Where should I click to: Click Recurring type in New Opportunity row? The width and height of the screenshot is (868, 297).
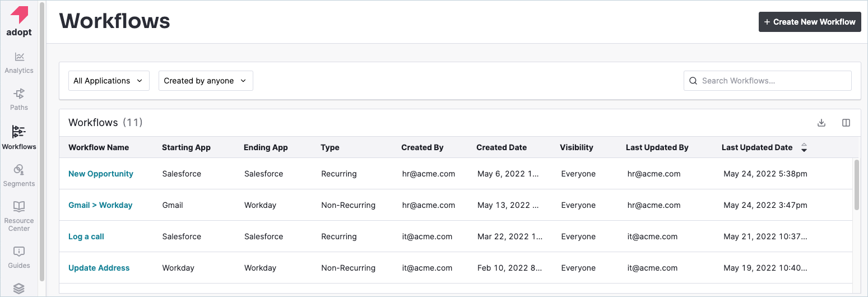[x=339, y=174]
